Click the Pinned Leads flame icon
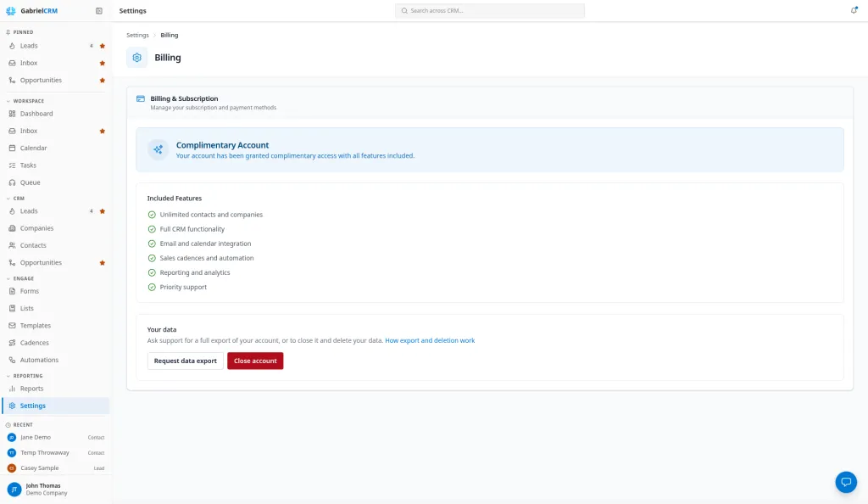 [x=12, y=46]
